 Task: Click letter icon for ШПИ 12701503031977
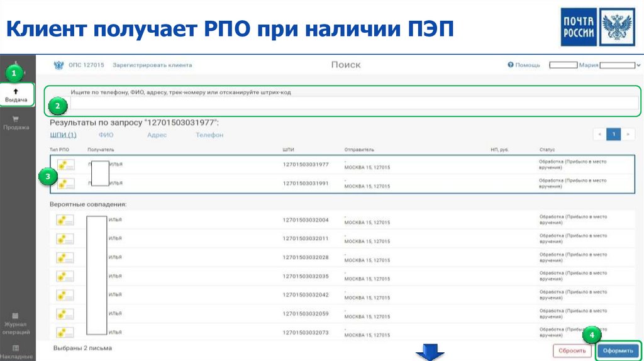tap(65, 165)
